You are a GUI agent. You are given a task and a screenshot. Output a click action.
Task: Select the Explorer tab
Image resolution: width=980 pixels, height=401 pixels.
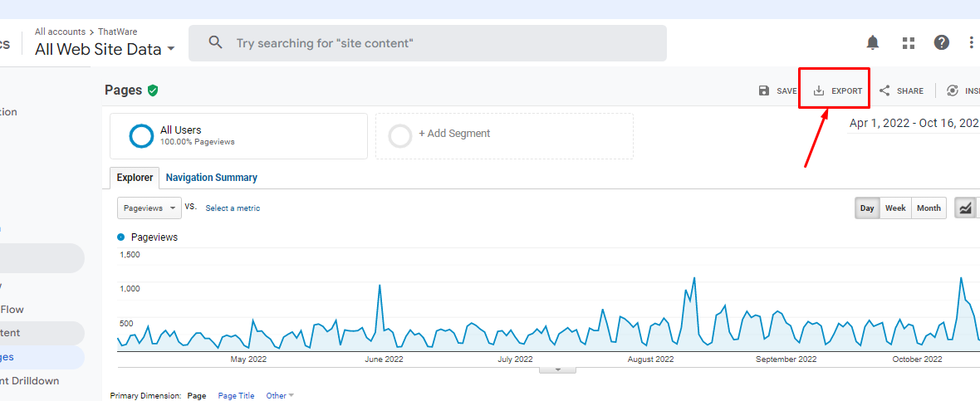click(x=135, y=178)
